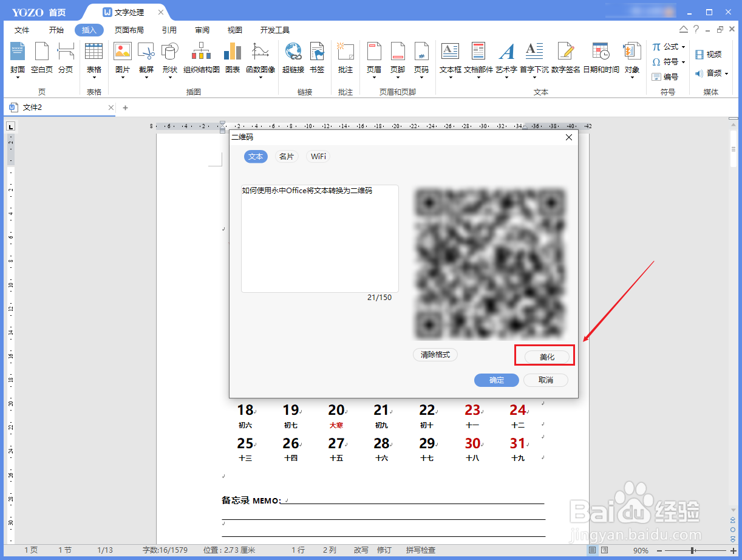The height and width of the screenshot is (560, 742).
Task: Open the shapes (形状) gallery
Action: pyautogui.click(x=169, y=60)
